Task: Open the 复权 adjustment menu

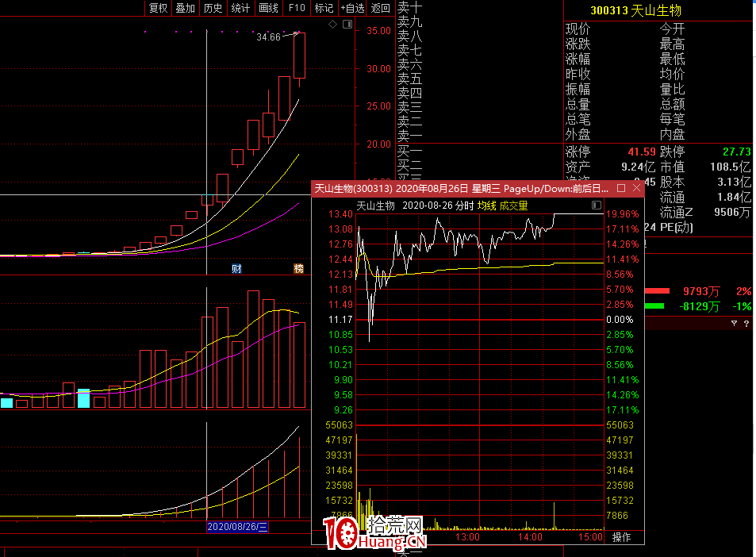Action: click(x=158, y=8)
